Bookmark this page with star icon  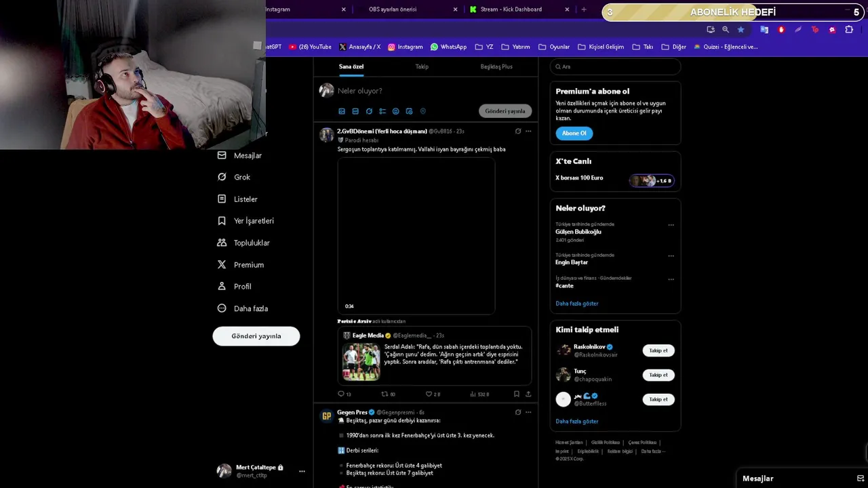tap(741, 30)
